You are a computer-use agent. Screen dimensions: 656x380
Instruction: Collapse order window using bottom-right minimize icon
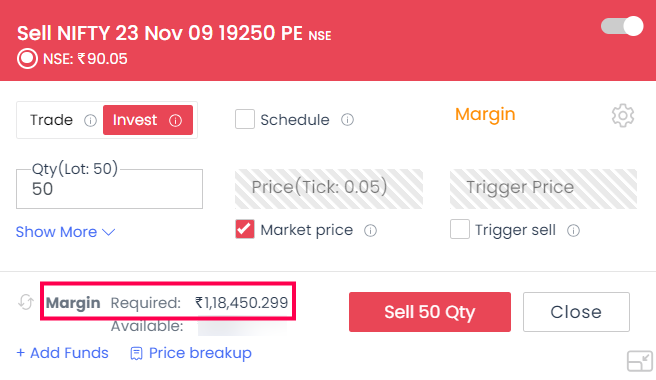[640, 361]
